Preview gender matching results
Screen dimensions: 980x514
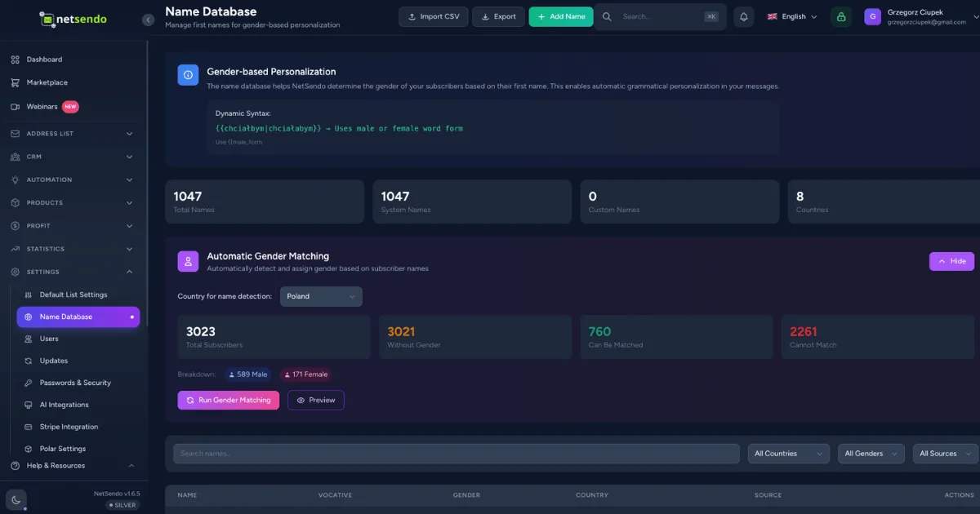click(x=315, y=401)
